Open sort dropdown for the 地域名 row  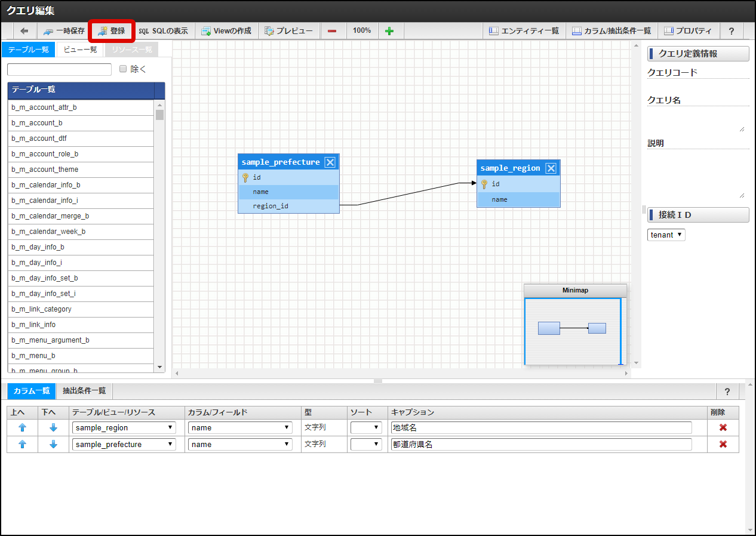365,427
